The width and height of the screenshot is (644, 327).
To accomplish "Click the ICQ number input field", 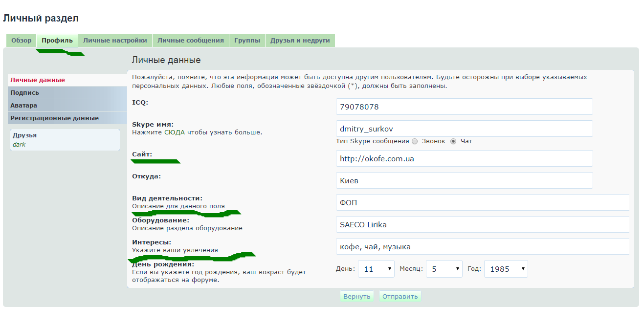I will coord(464,107).
